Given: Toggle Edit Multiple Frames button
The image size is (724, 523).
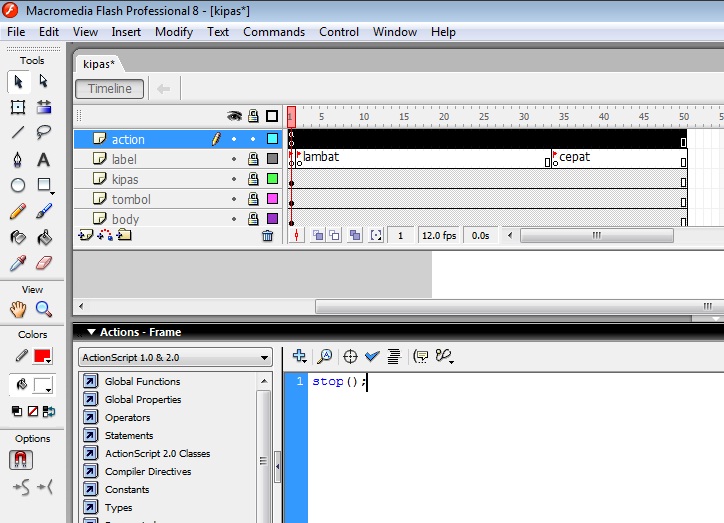Looking at the screenshot, I should (355, 235).
